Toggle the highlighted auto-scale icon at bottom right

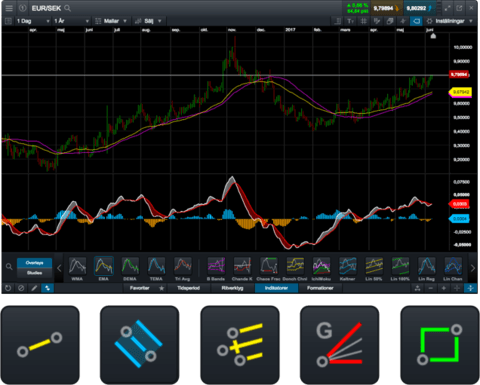[x=470, y=288]
